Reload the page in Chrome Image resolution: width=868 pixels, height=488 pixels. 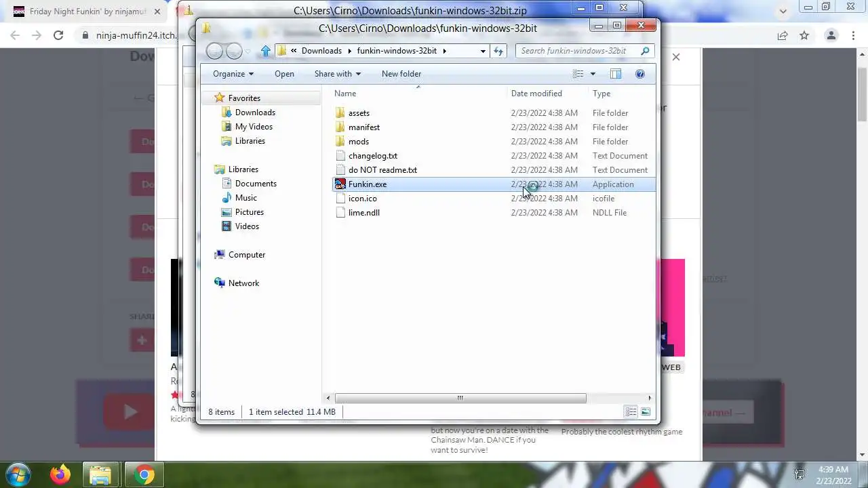pos(58,35)
